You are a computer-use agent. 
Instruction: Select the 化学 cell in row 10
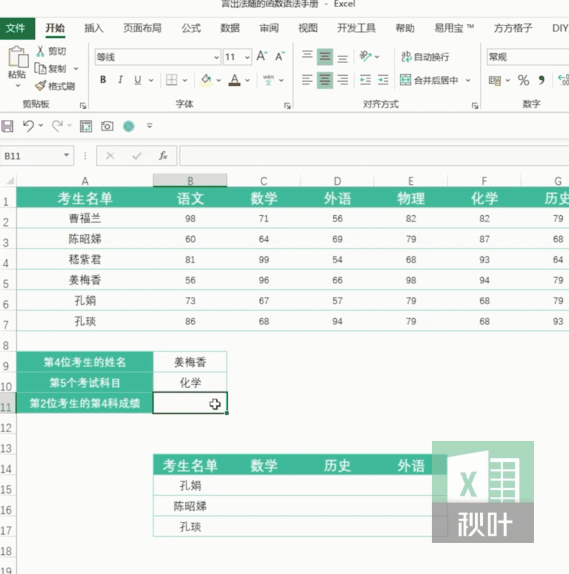(x=190, y=383)
